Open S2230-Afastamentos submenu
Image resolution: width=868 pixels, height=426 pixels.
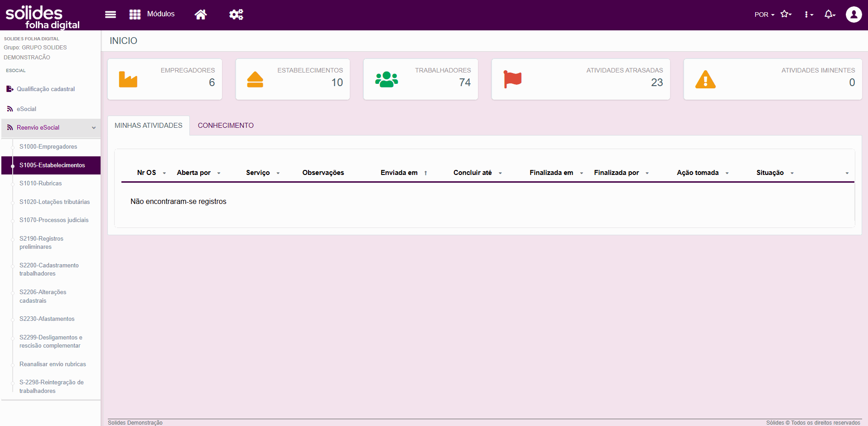pyautogui.click(x=47, y=319)
